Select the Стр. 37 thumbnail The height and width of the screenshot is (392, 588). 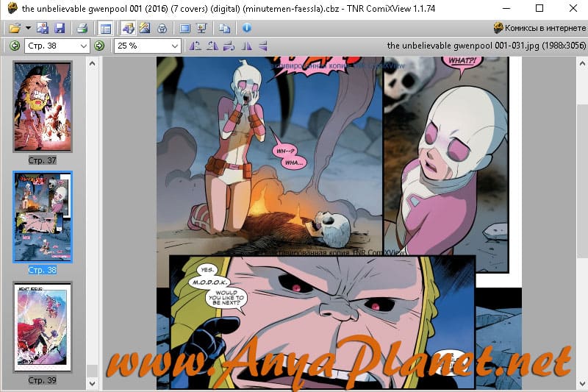point(43,107)
